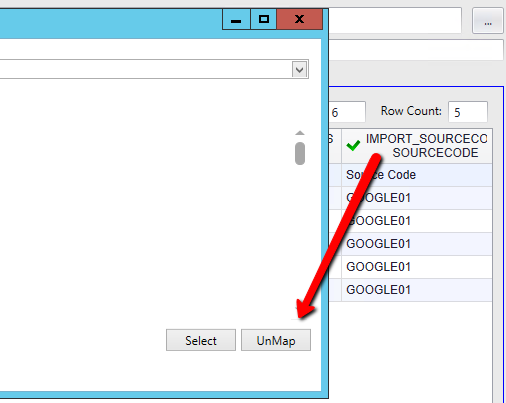This screenshot has height=403, width=506.
Task: Select the IMPORT_SOURCECODE column header
Action: (x=417, y=146)
